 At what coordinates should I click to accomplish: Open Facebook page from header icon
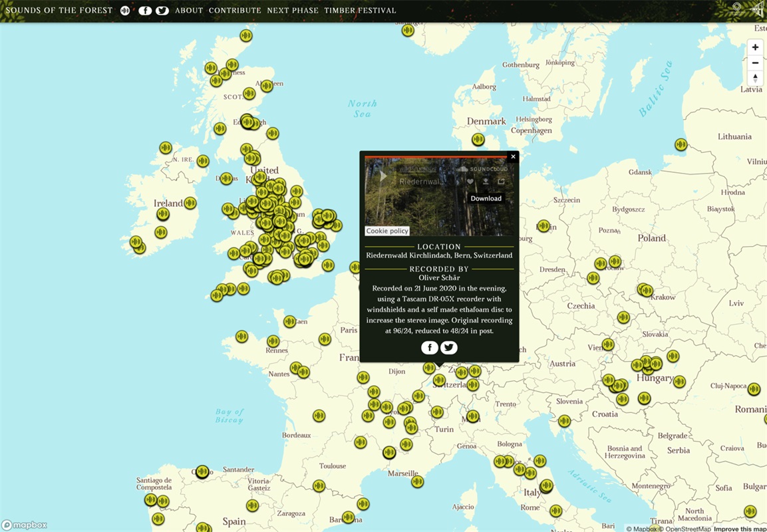coord(145,11)
